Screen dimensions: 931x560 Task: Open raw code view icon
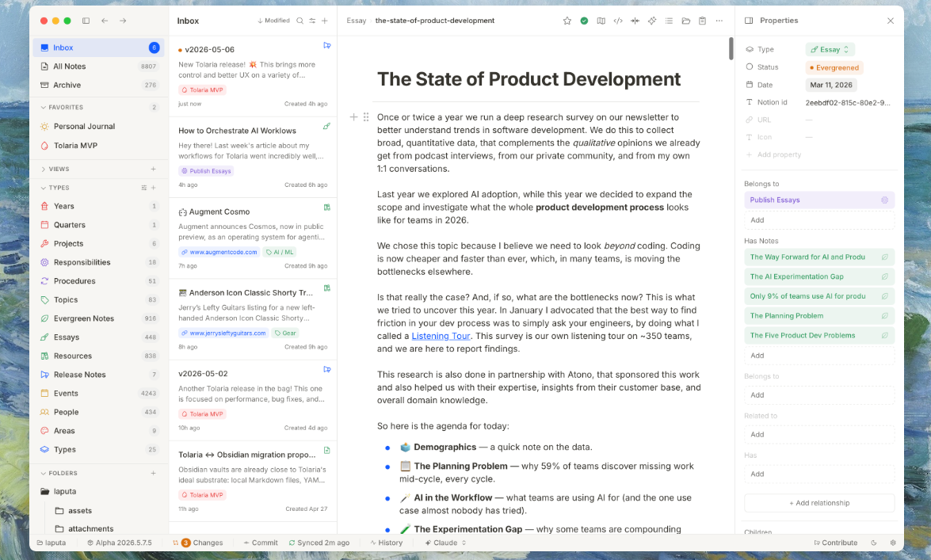pyautogui.click(x=618, y=21)
